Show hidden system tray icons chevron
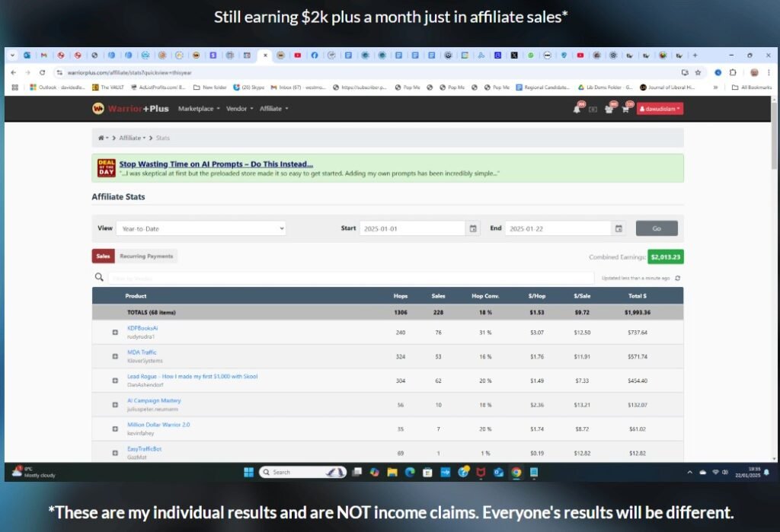 [689, 472]
